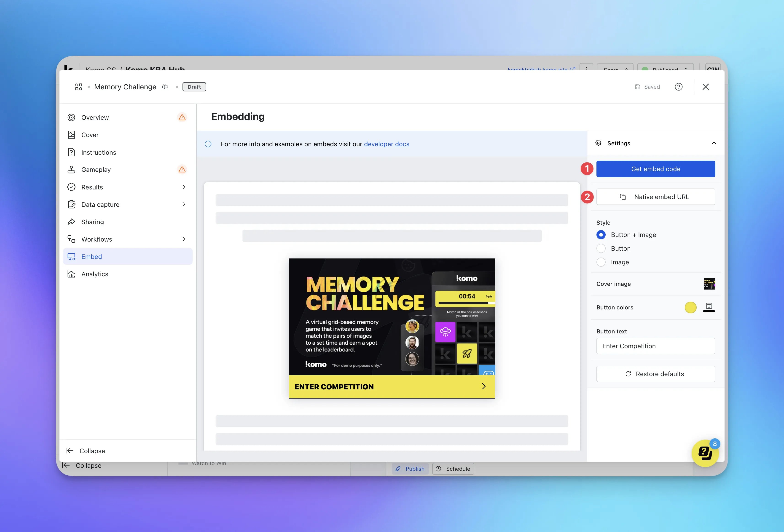Screen dimensions: 784x532
Task: Open the Overview section
Action: (128, 117)
